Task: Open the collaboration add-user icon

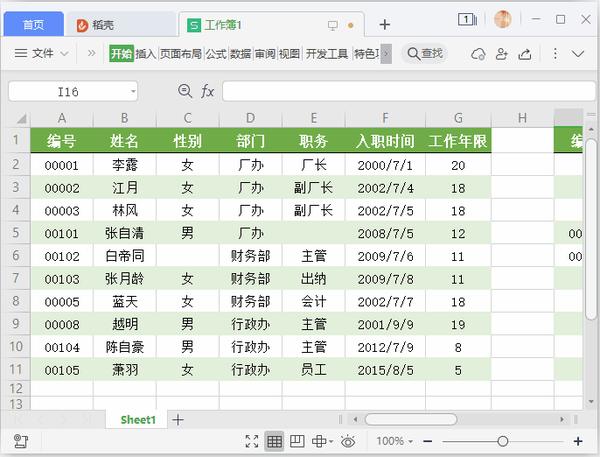Action: tap(501, 54)
